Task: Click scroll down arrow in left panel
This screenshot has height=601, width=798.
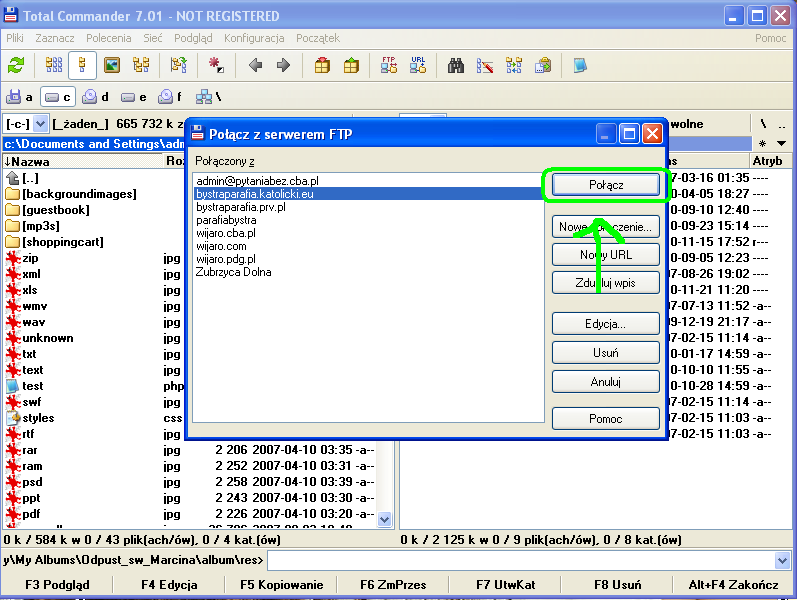Action: point(384,518)
